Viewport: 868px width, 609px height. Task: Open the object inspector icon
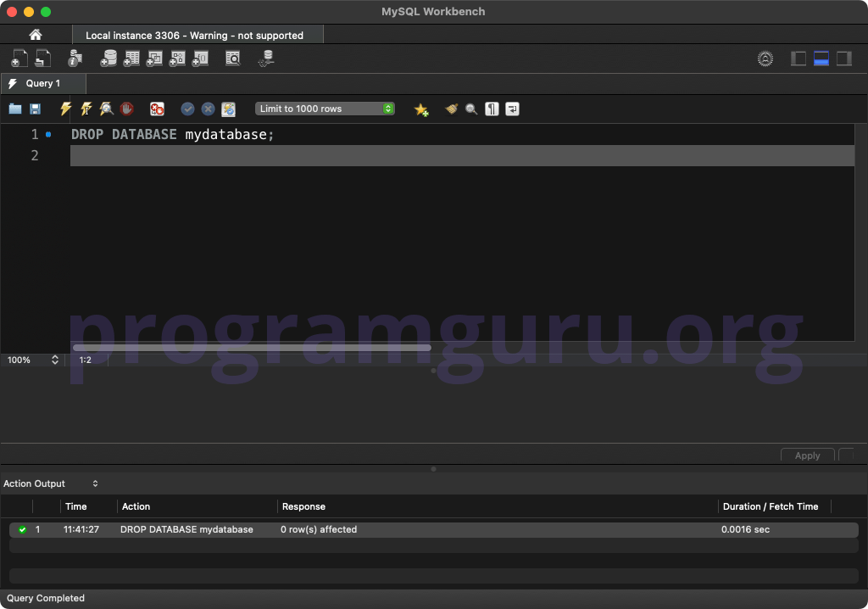click(x=75, y=59)
